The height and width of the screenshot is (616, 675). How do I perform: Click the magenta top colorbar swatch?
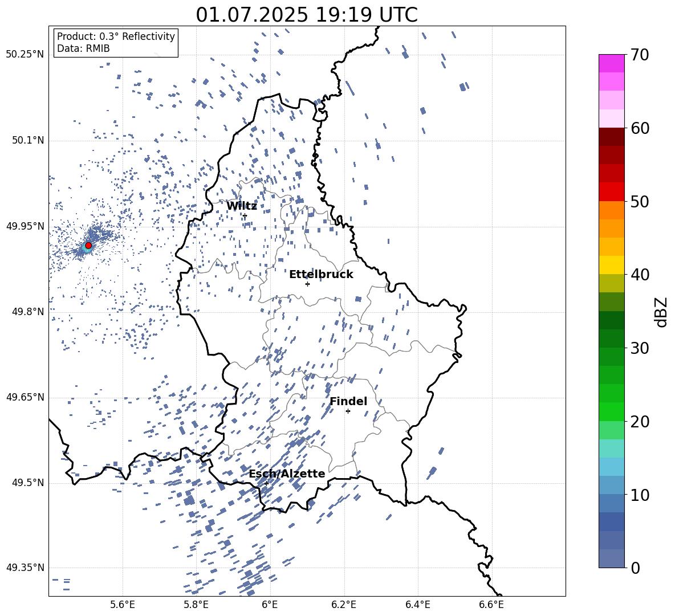point(611,63)
